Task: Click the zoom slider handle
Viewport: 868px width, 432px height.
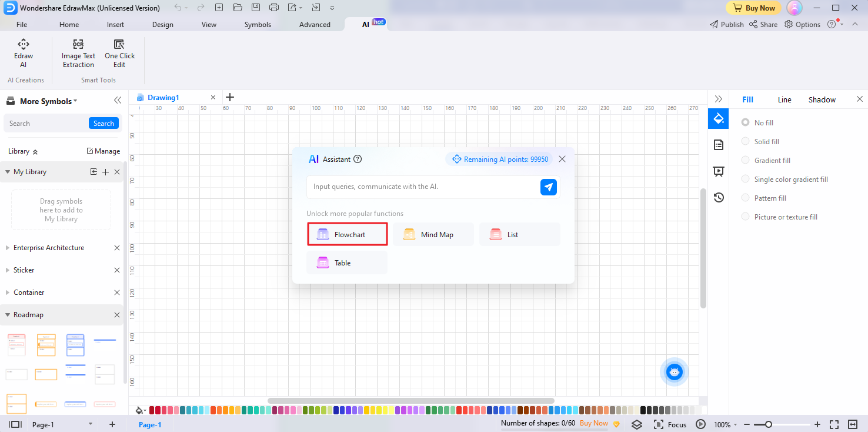Action: [x=768, y=424]
